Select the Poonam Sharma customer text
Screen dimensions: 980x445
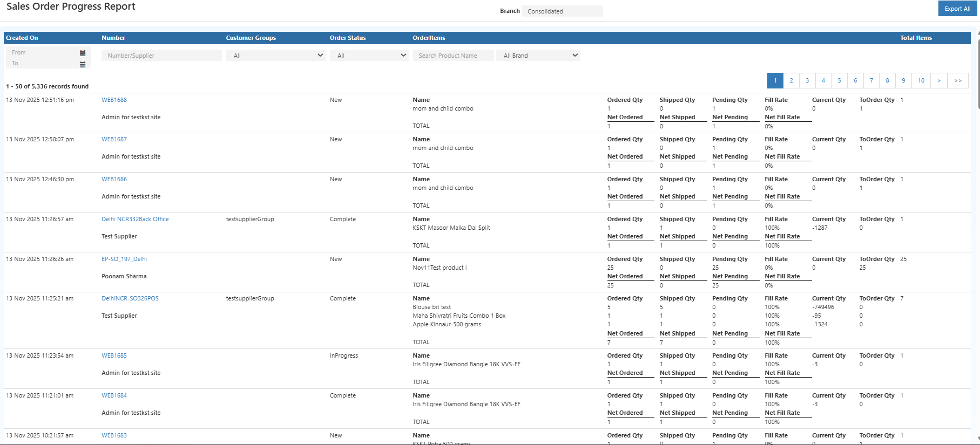click(x=124, y=276)
